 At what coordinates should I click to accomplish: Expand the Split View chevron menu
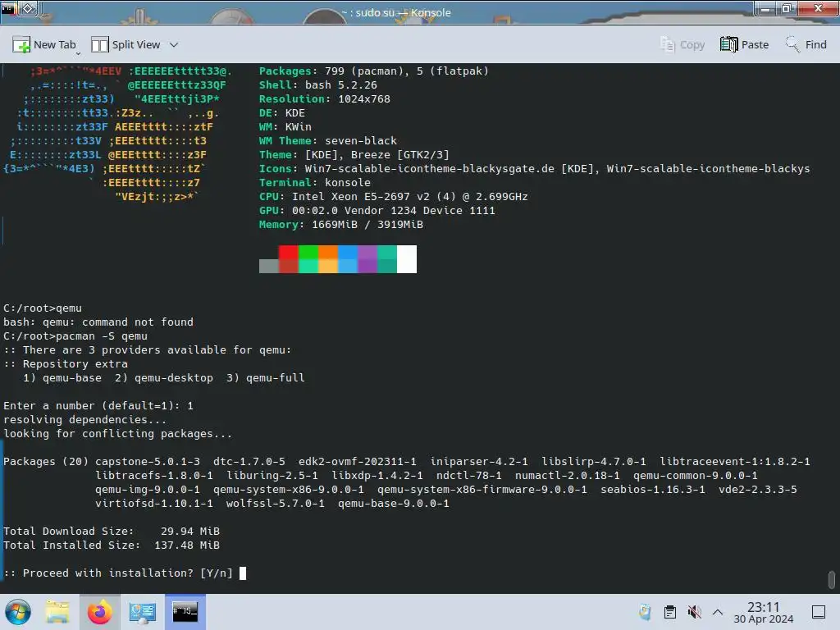coord(174,45)
